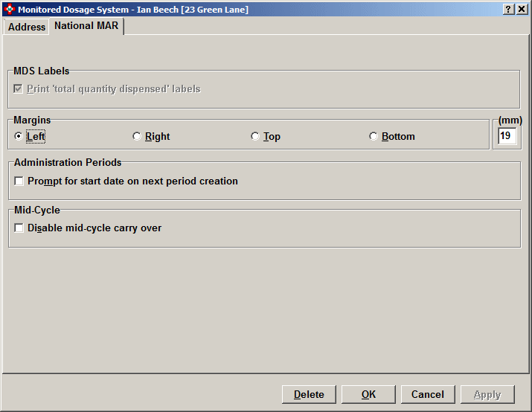532x412 pixels.
Task: Check Disable mid-cycle carry over
Action: click(19, 228)
